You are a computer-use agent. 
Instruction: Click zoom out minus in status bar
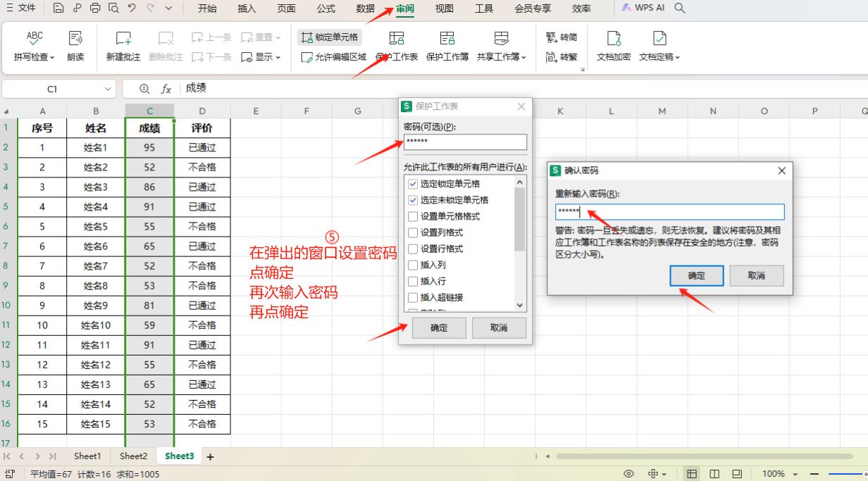pos(814,474)
